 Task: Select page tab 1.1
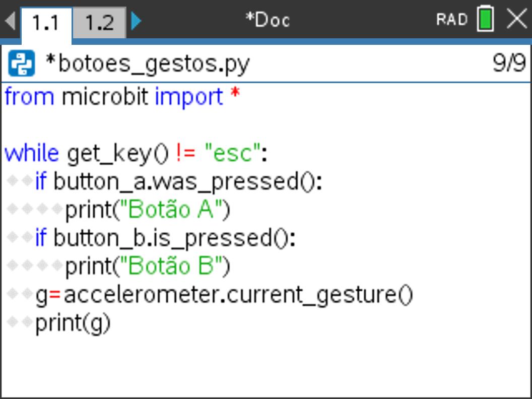46,24
